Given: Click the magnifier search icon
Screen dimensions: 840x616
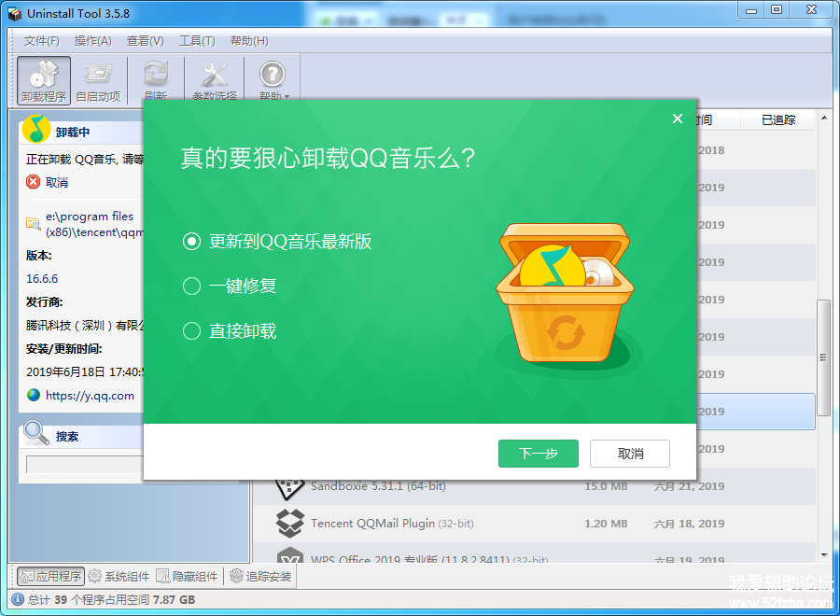Looking at the screenshot, I should tap(35, 433).
